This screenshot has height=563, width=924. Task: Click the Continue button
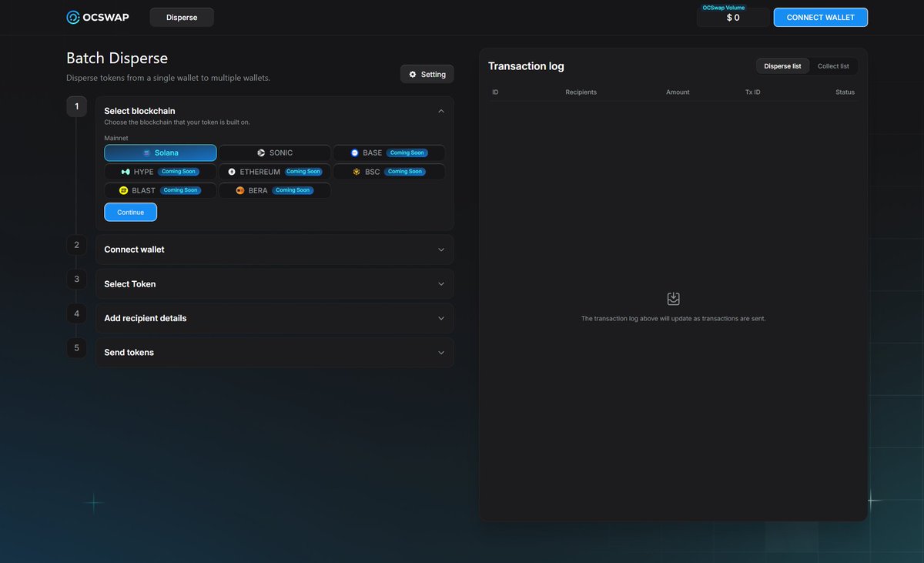[130, 212]
